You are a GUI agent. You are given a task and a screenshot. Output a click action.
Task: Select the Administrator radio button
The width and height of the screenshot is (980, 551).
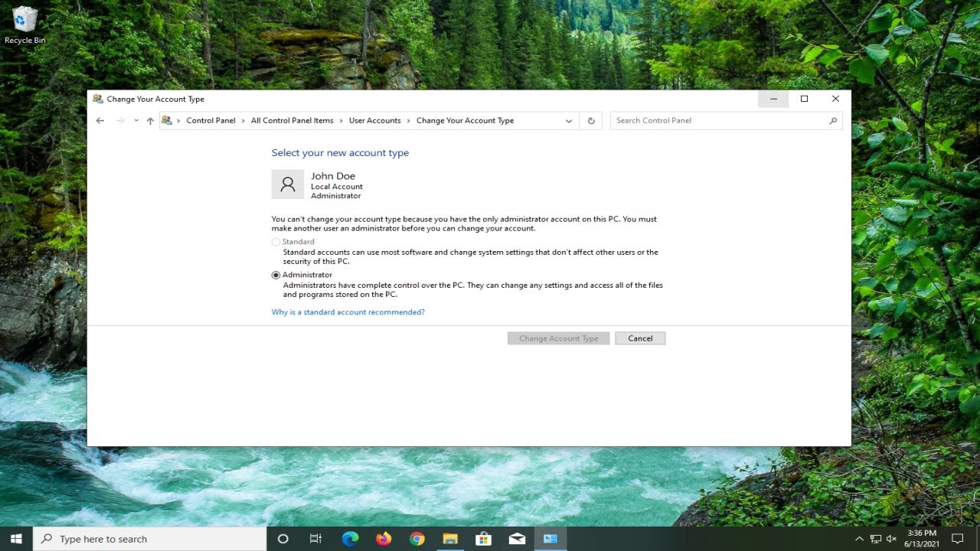tap(276, 275)
